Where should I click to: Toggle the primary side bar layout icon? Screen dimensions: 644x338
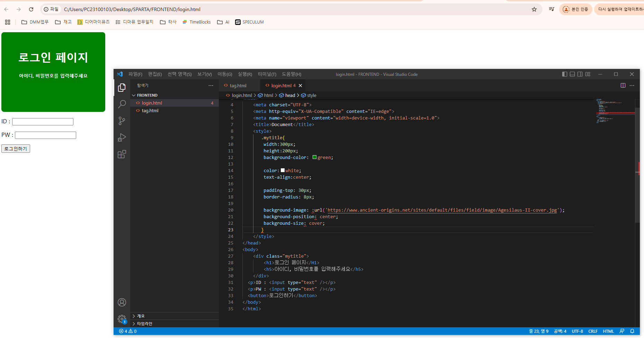click(565, 74)
